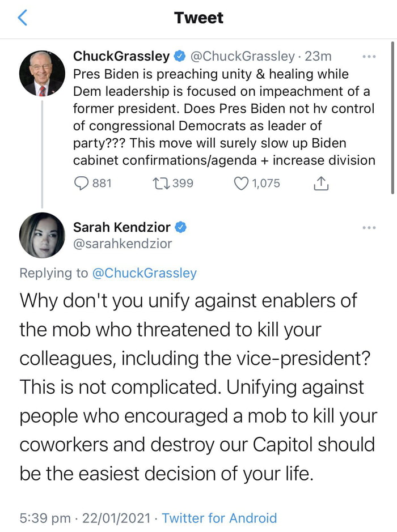Open the Twitter for Android source link
Viewport: 397px width, 532px height.
pyautogui.click(x=219, y=518)
